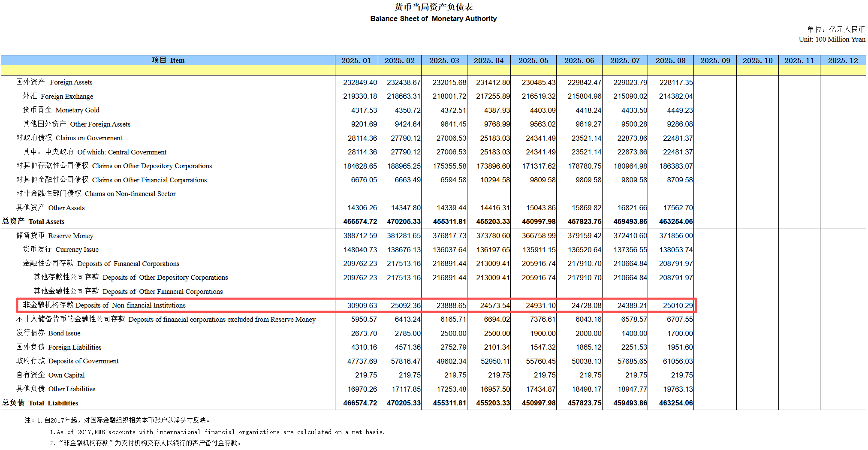
Task: Click the Monetary Gold row label
Action: (x=61, y=110)
